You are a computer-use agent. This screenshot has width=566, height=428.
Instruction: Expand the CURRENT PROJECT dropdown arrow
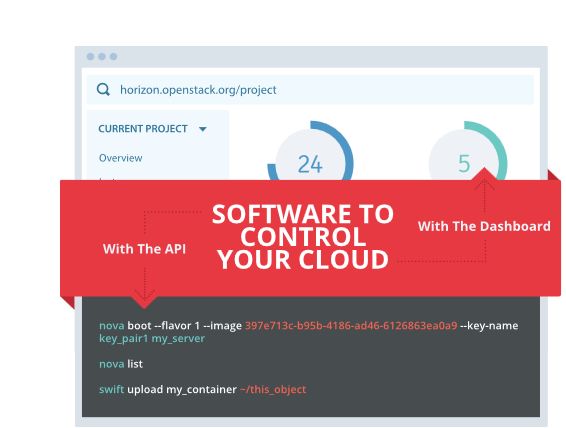203,129
